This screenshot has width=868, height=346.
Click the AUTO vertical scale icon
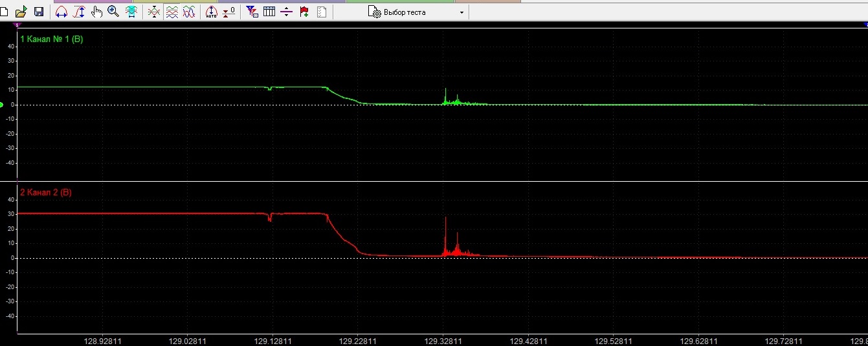click(212, 12)
